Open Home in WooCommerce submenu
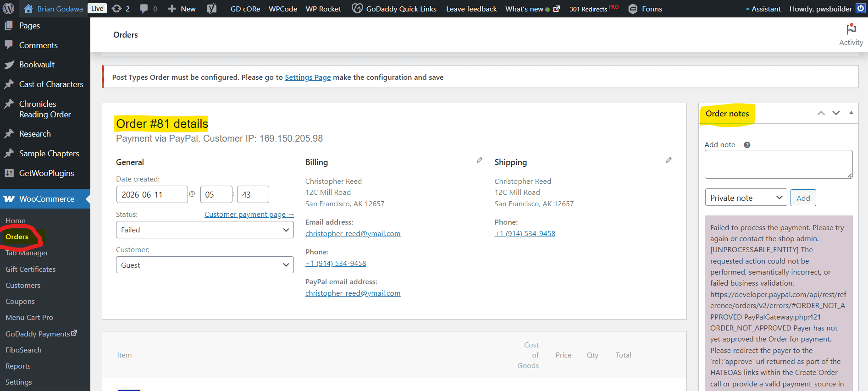This screenshot has width=868, height=391. (16, 221)
